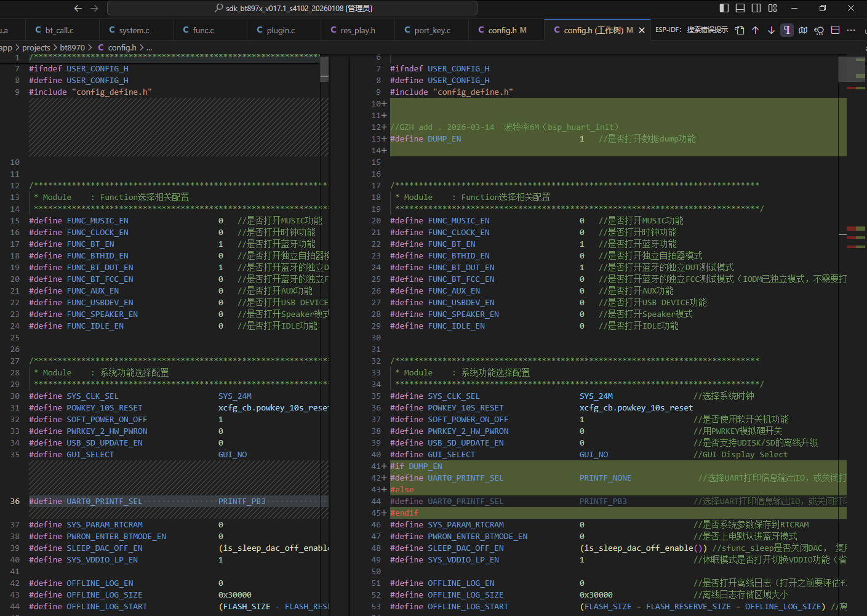The height and width of the screenshot is (616, 867).
Task: Click the command center search box
Action: pyautogui.click(x=292, y=8)
